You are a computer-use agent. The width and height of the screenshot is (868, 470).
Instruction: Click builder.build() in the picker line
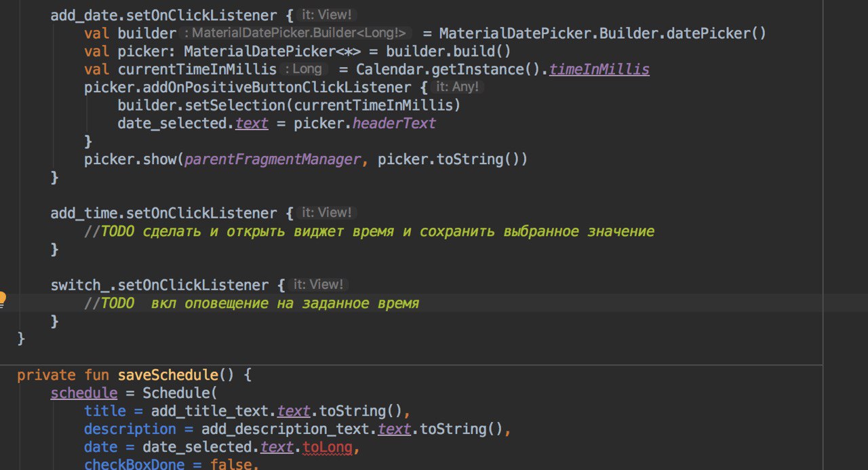pyautogui.click(x=449, y=52)
